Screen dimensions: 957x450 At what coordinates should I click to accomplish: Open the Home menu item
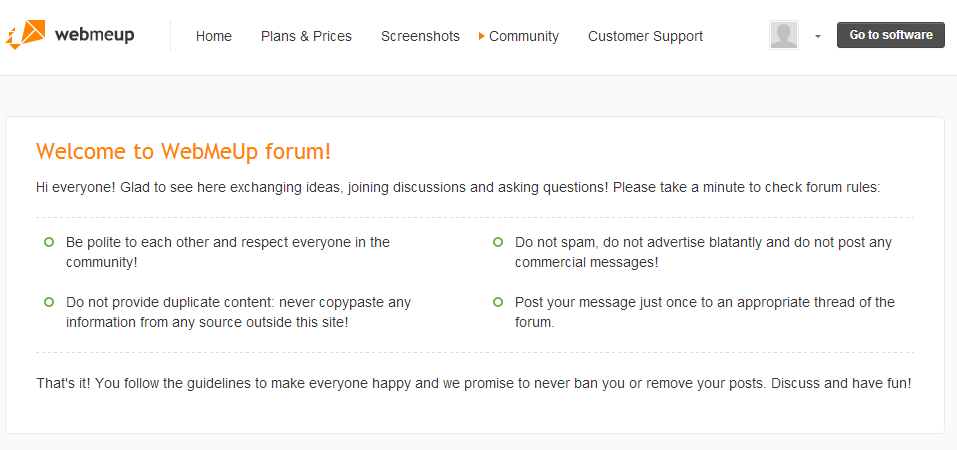point(214,37)
